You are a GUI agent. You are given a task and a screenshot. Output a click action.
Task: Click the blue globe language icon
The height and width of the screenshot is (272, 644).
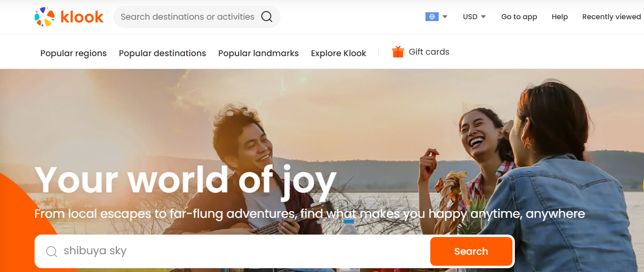click(432, 17)
